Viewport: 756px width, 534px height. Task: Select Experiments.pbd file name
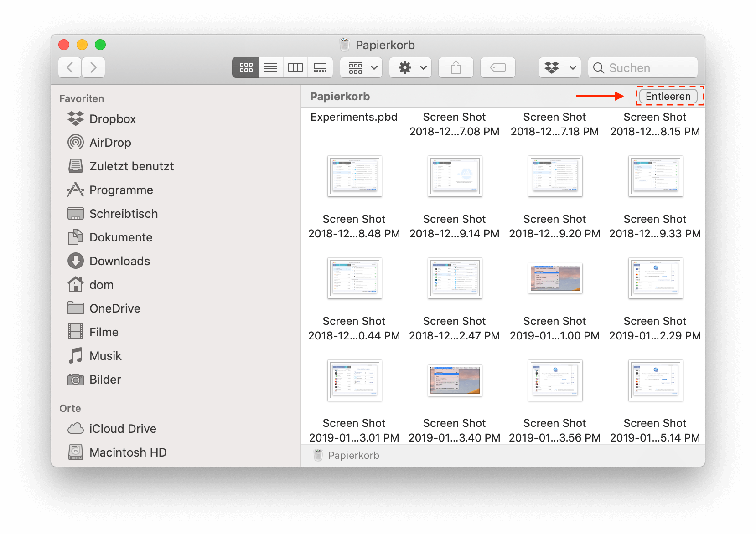354,117
